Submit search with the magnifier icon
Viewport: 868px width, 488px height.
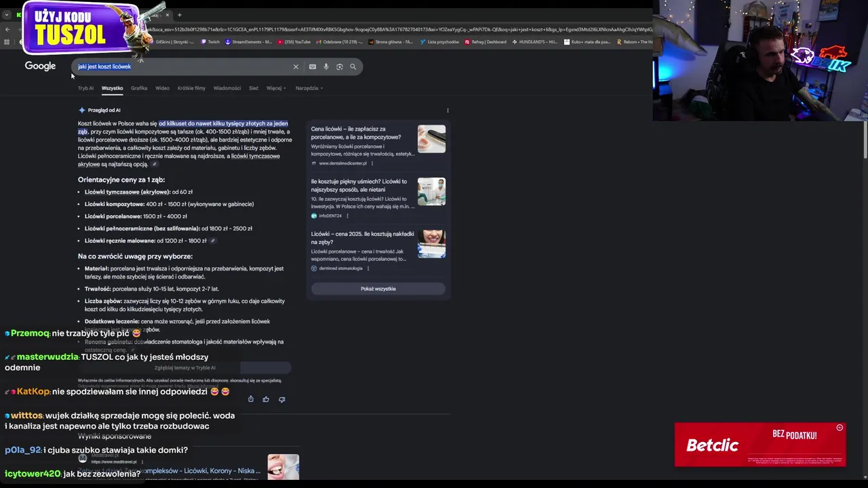353,66
